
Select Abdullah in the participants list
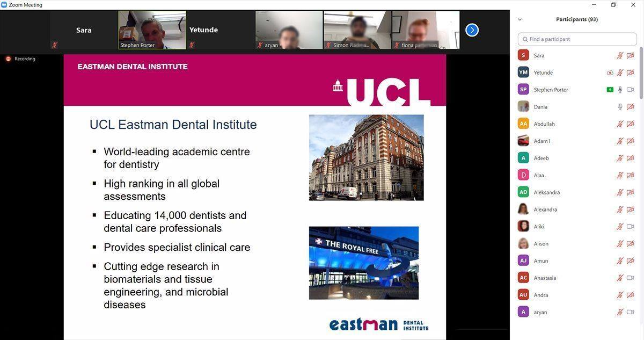coord(544,124)
